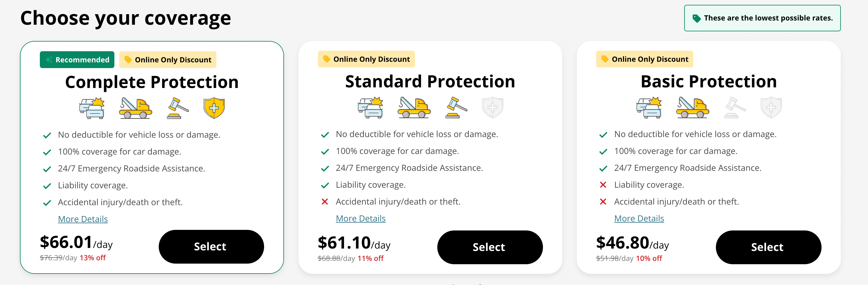
Task: Open More Details for Basic Protection
Action: [639, 218]
